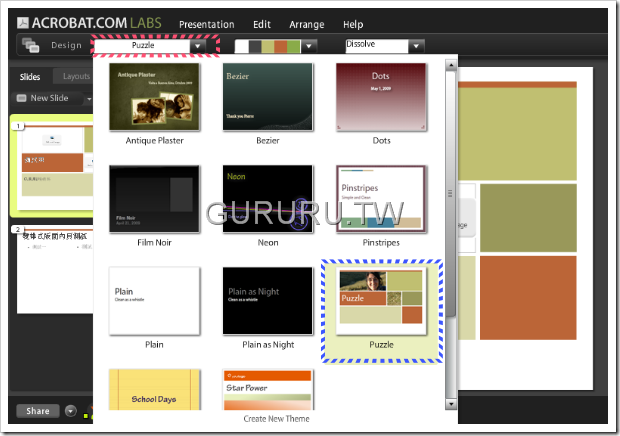Select slide 1 thumbnail in panel

coord(55,166)
